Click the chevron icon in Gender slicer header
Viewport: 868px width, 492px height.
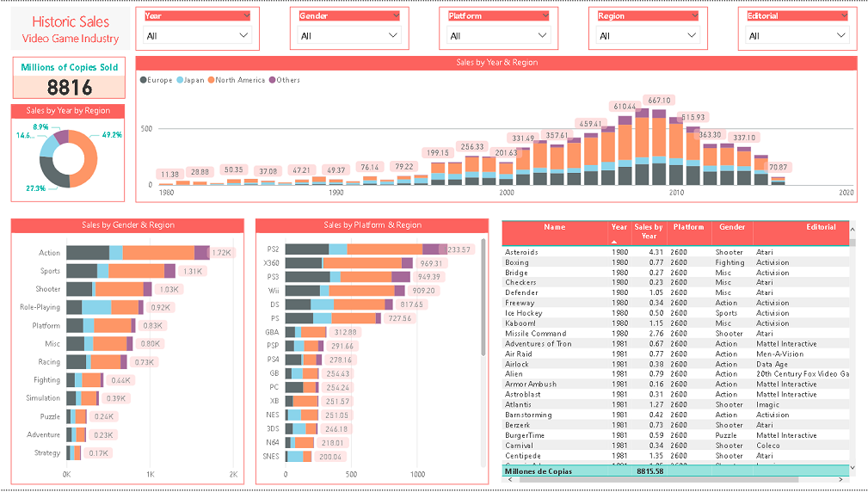pyautogui.click(x=397, y=15)
